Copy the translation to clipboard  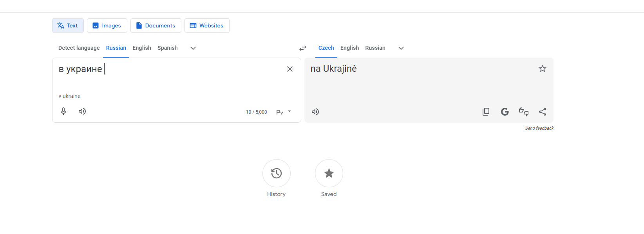tap(486, 112)
